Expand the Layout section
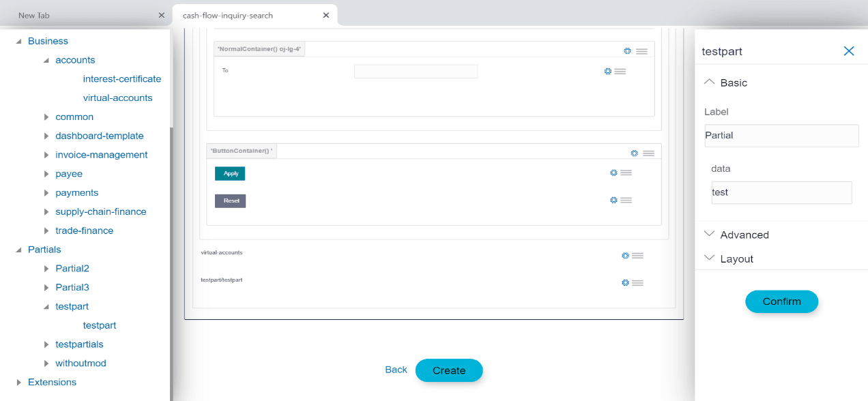The height and width of the screenshot is (401, 868). 709,258
